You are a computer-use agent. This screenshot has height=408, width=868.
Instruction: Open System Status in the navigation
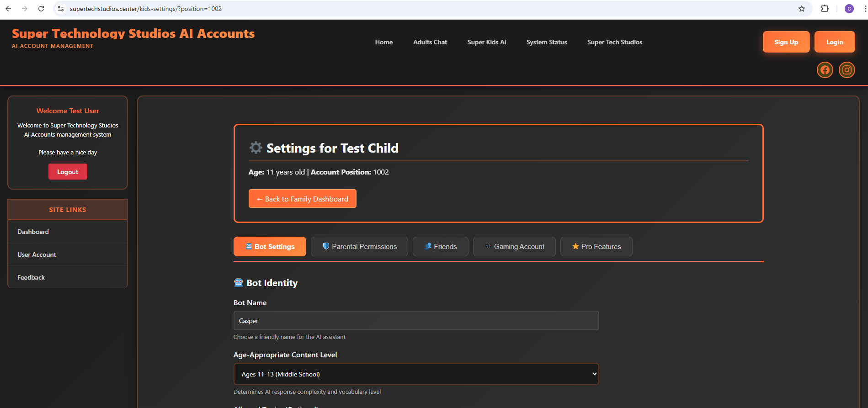[x=547, y=42]
